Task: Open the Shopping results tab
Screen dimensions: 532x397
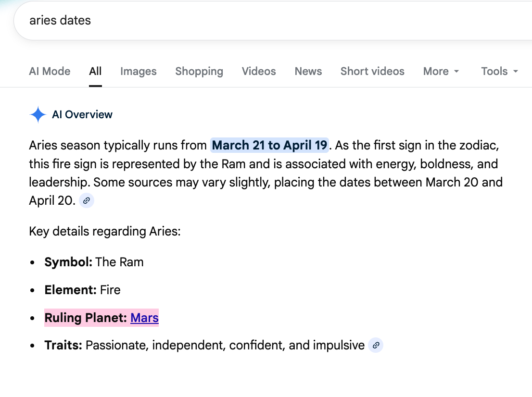Action: click(x=199, y=72)
